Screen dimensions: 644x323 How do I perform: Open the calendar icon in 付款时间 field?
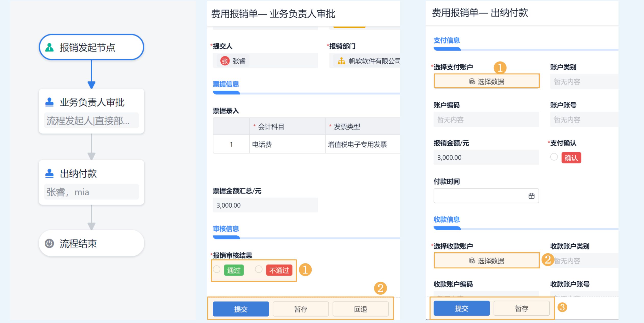coord(531,196)
